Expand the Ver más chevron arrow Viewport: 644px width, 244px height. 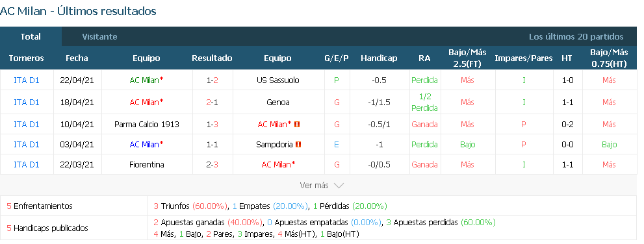(x=339, y=186)
